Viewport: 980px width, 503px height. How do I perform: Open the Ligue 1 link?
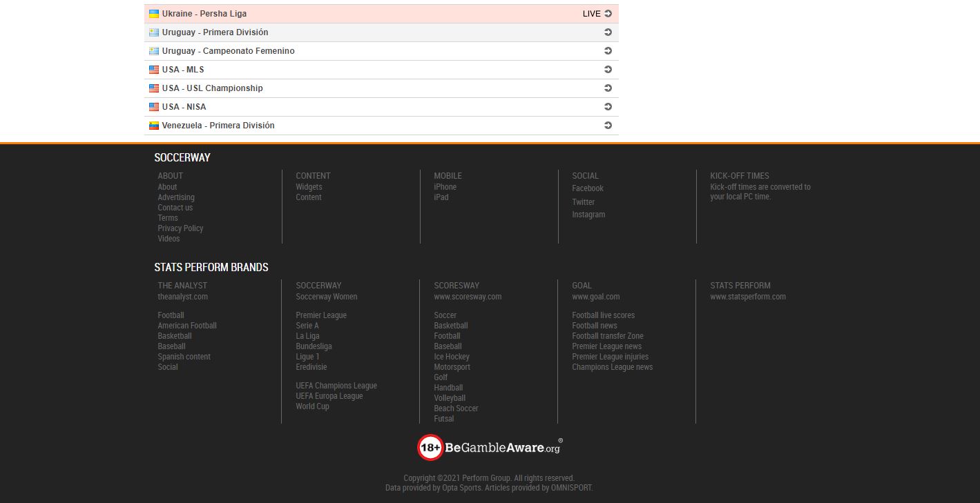point(307,357)
